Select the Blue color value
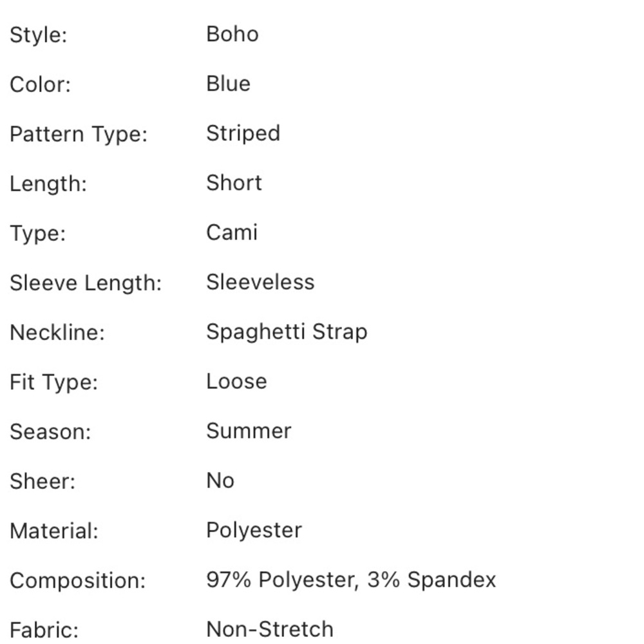 coord(228,84)
